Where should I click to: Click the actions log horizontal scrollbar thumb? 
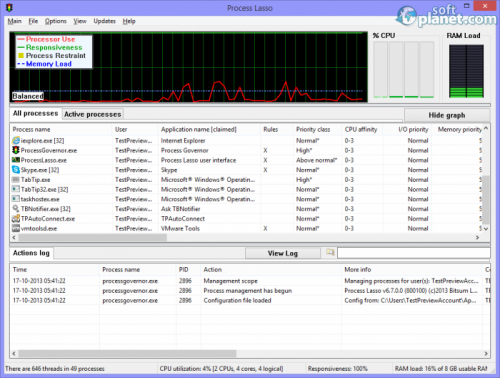click(127, 353)
